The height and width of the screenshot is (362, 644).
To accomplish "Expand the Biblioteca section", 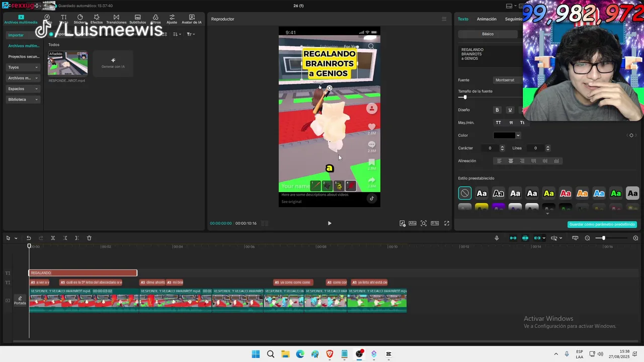I will point(23,100).
